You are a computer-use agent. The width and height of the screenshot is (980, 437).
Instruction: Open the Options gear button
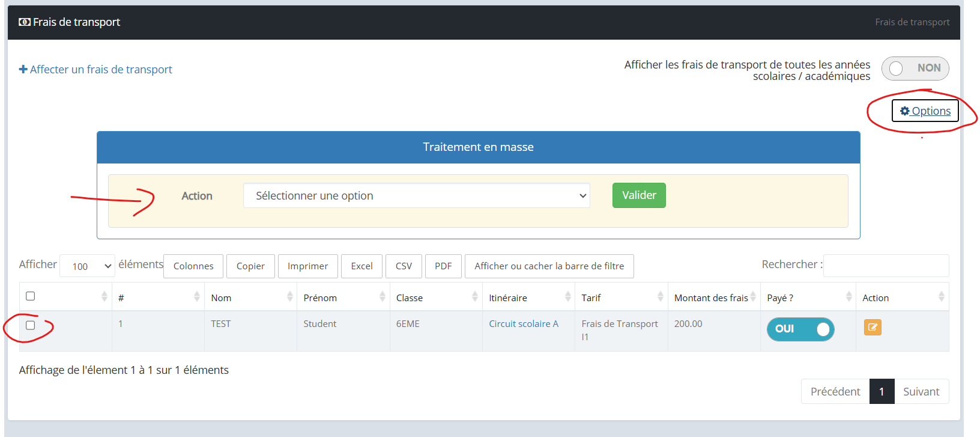click(x=925, y=111)
